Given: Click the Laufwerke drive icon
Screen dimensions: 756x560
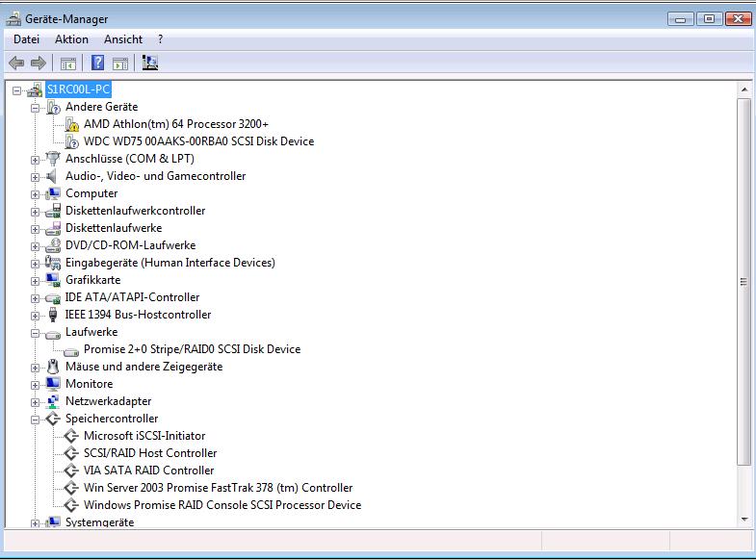Looking at the screenshot, I should 53,334.
